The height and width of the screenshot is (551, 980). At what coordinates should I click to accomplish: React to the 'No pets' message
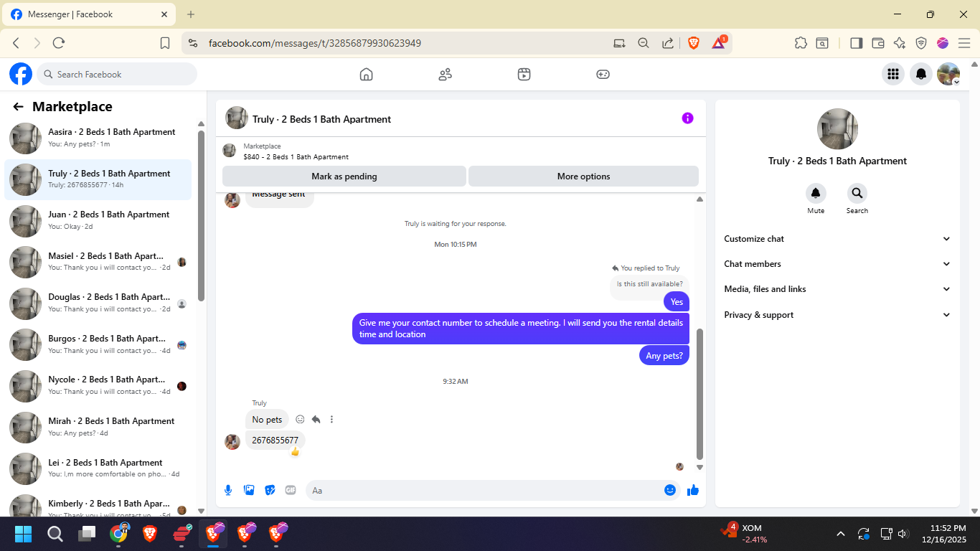(300, 420)
